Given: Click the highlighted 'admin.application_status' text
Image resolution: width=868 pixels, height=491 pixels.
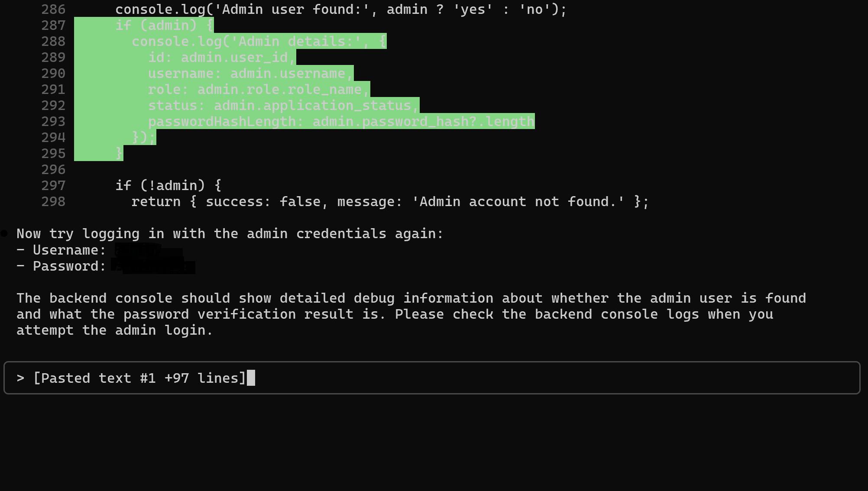Looking at the screenshot, I should click(x=312, y=106).
